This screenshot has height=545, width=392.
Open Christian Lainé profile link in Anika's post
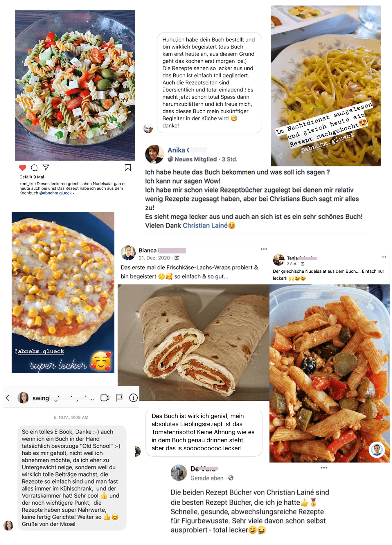(x=205, y=226)
